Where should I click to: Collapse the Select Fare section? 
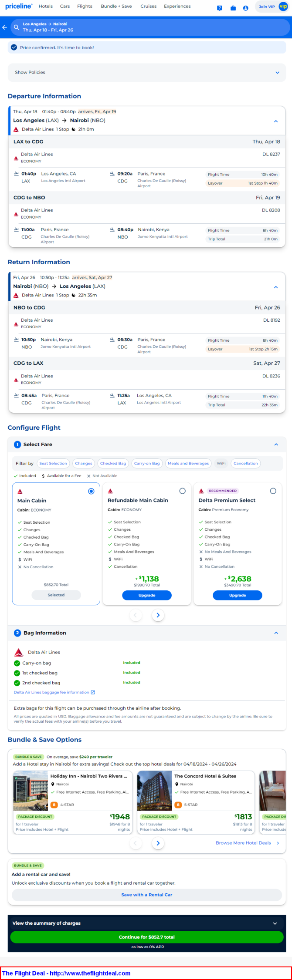[x=276, y=445]
